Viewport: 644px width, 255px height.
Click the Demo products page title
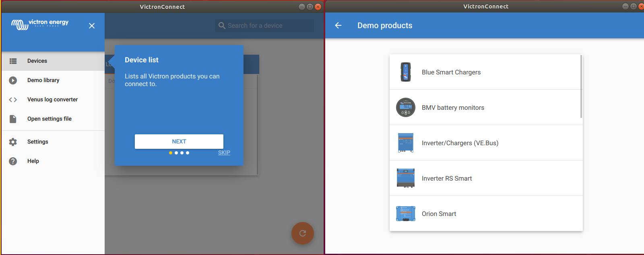[385, 25]
